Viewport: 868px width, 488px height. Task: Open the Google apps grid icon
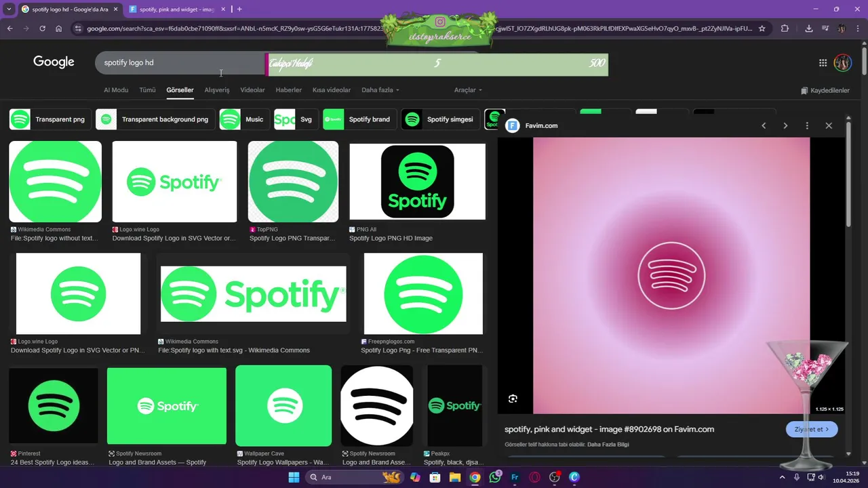823,63
